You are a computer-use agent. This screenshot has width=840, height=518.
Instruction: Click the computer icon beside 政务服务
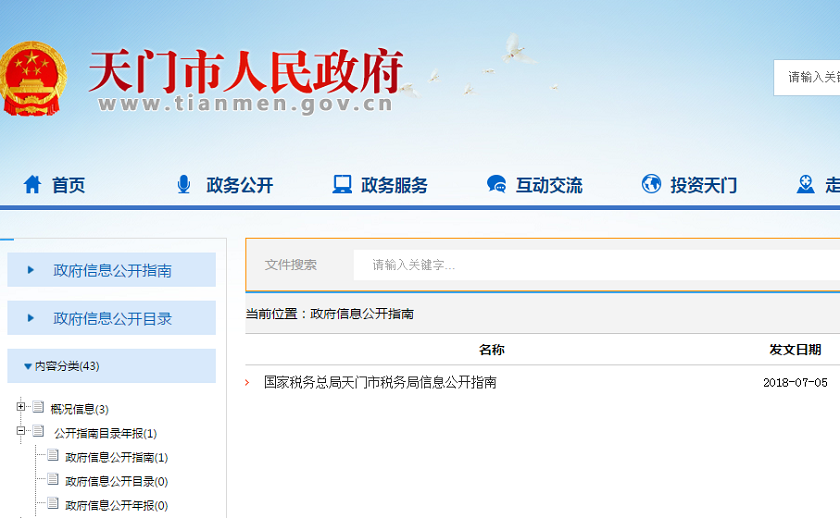(342, 185)
